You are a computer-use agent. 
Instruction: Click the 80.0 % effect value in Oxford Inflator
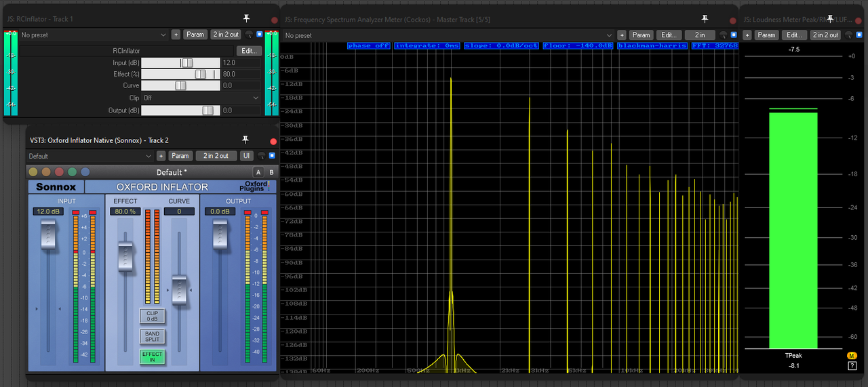click(125, 211)
